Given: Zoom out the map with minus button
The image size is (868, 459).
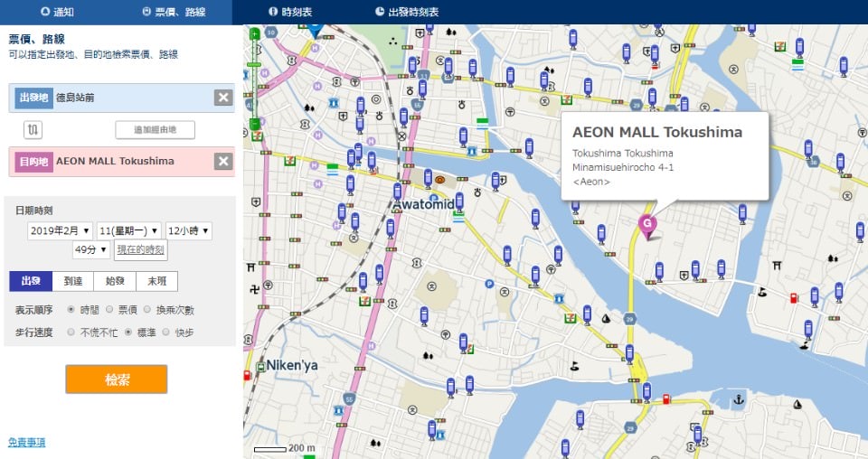Looking at the screenshot, I should (255, 124).
